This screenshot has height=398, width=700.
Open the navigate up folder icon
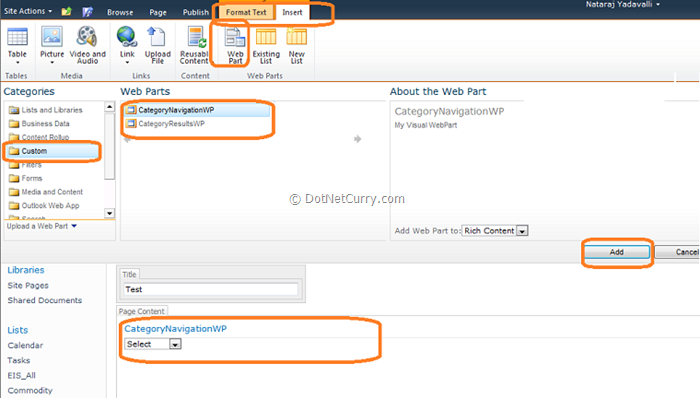tap(67, 11)
